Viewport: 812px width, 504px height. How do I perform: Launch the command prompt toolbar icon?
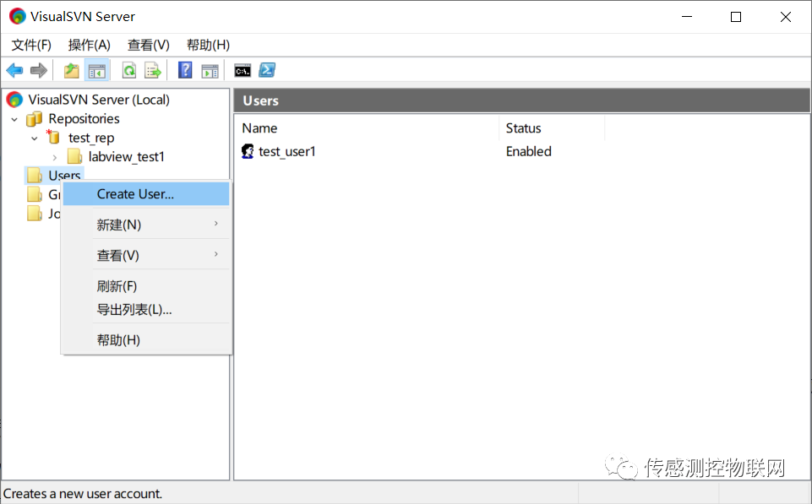tap(243, 70)
